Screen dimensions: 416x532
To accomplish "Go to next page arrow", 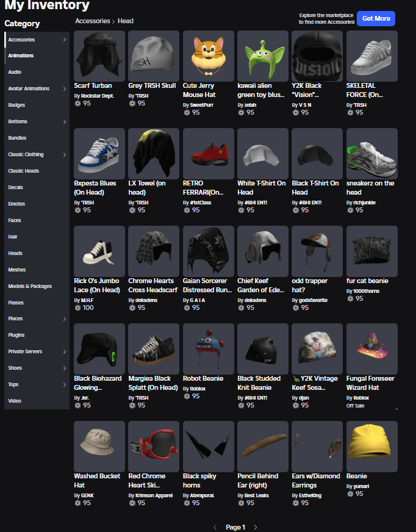I will [x=256, y=527].
